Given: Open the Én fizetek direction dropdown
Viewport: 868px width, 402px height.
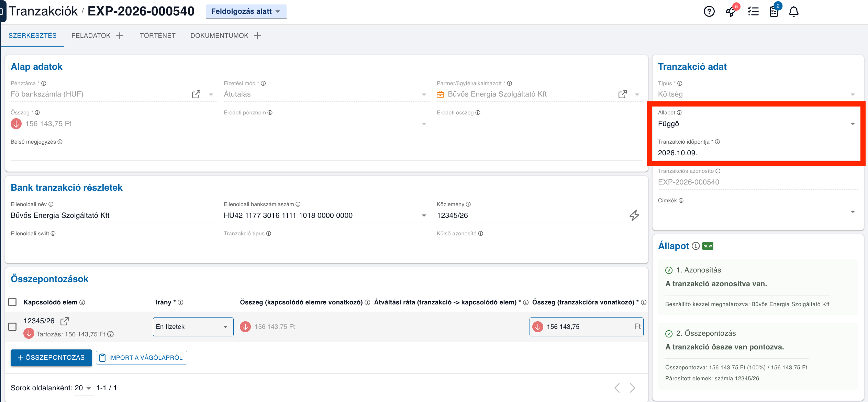Looking at the screenshot, I should pos(193,327).
